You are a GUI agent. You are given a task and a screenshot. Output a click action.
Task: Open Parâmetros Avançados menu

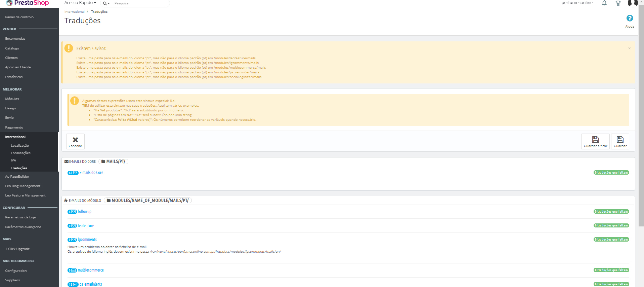[23, 227]
